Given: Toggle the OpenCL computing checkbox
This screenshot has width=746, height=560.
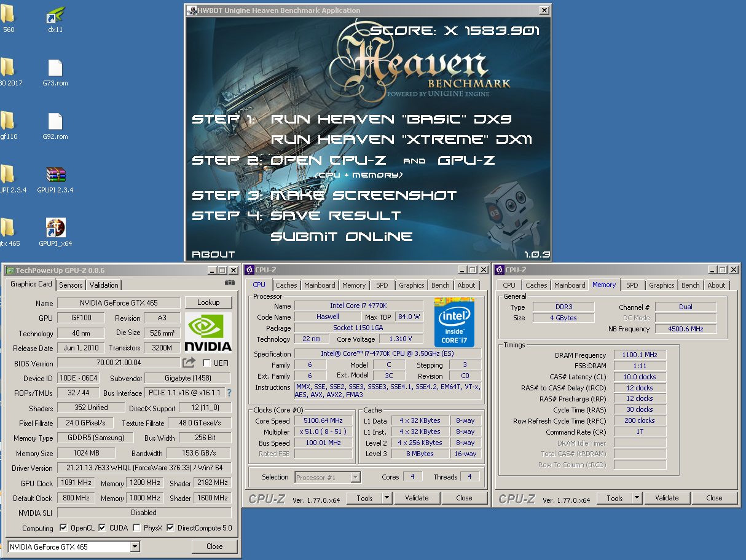Looking at the screenshot, I should click(x=63, y=528).
